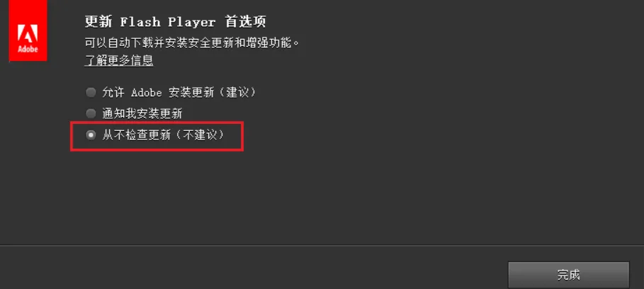Click the "Adobe" wordmark under the logo

point(28,50)
